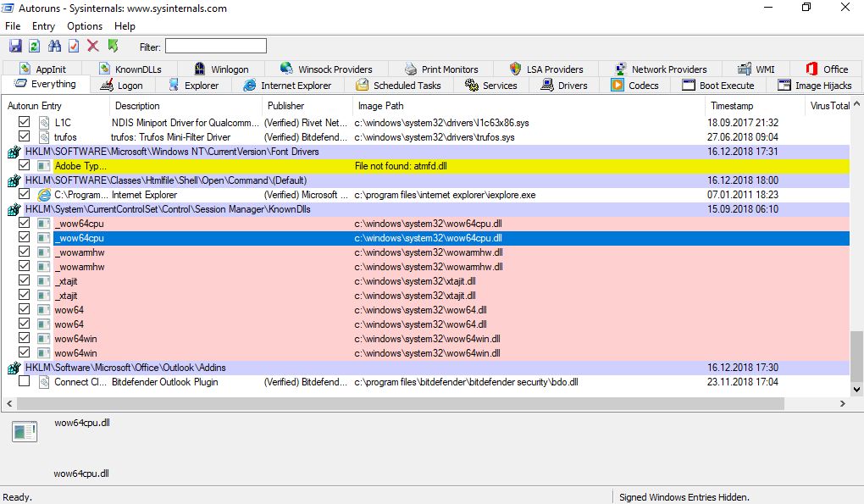Click the horizontal scrollbar left arrow
Viewport: 864px width, 504px height.
(8, 404)
